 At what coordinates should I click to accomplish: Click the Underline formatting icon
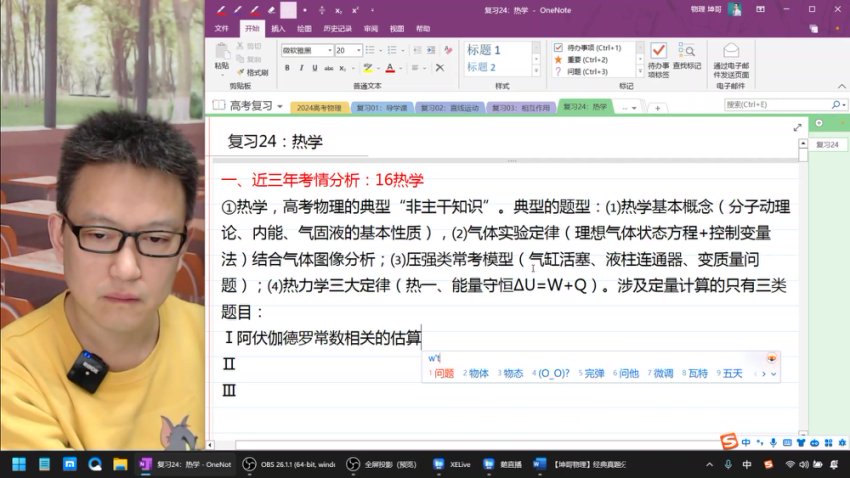tap(314, 68)
